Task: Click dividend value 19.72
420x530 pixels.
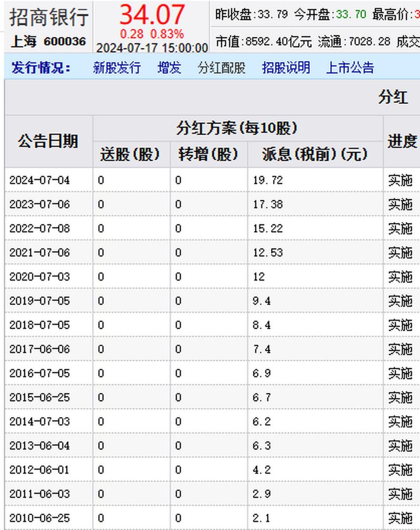Action: click(268, 180)
